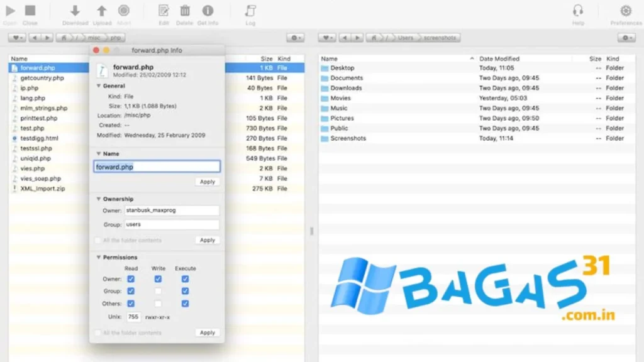Click the Open play toolbar icon
The height and width of the screenshot is (362, 644).
click(x=10, y=11)
